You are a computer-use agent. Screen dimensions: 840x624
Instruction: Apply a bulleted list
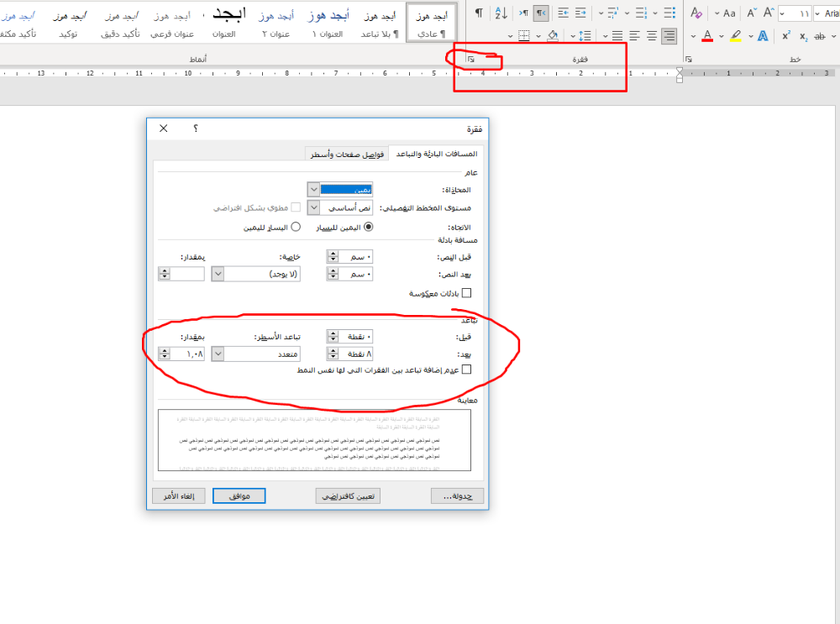coord(669,13)
